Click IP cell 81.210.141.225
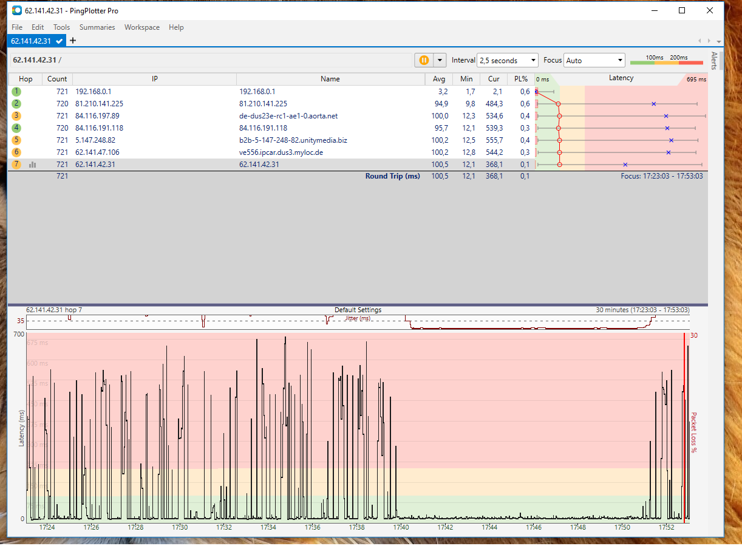Screen dimensions: 742x560 click(x=99, y=104)
